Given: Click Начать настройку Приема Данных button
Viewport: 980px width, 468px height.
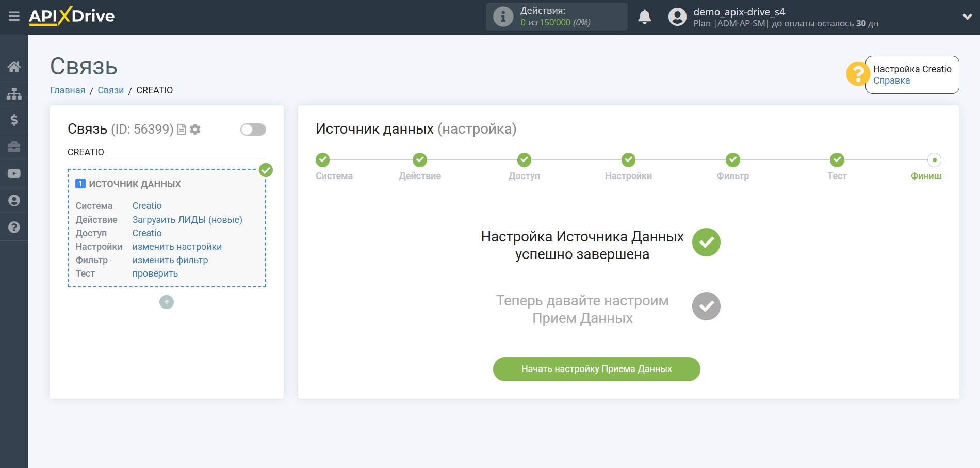Looking at the screenshot, I should click(596, 369).
